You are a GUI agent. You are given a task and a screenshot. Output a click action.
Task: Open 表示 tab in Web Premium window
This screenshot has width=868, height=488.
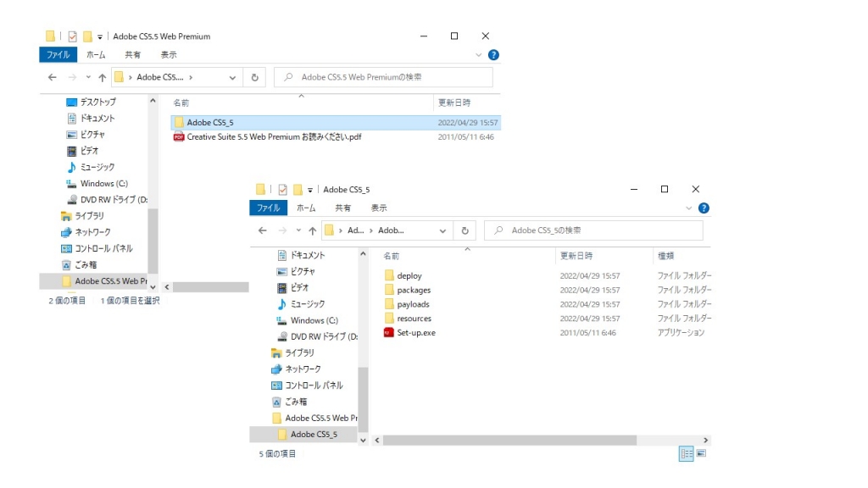tap(169, 55)
